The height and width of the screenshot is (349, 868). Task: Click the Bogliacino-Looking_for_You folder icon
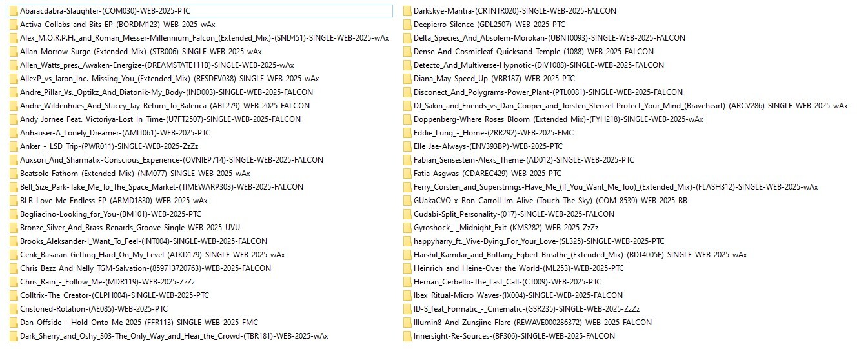point(14,214)
